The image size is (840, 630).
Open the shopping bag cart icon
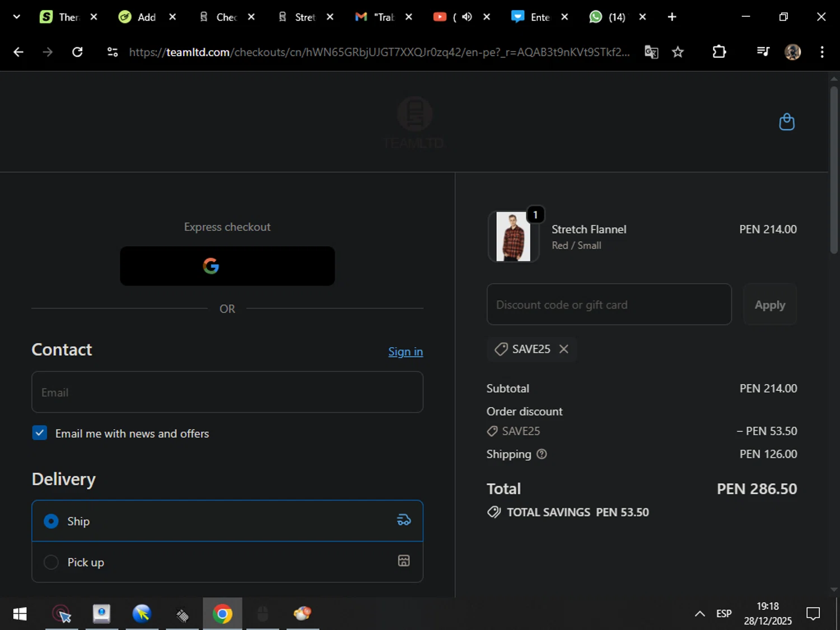(787, 122)
